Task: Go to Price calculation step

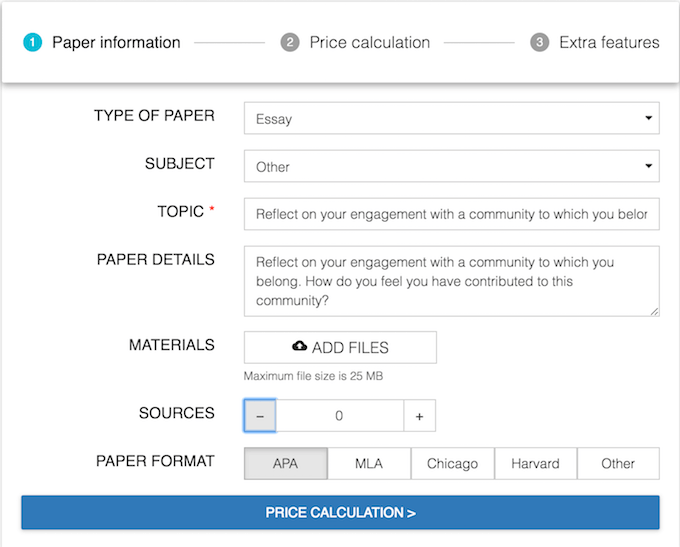Action: [x=340, y=513]
